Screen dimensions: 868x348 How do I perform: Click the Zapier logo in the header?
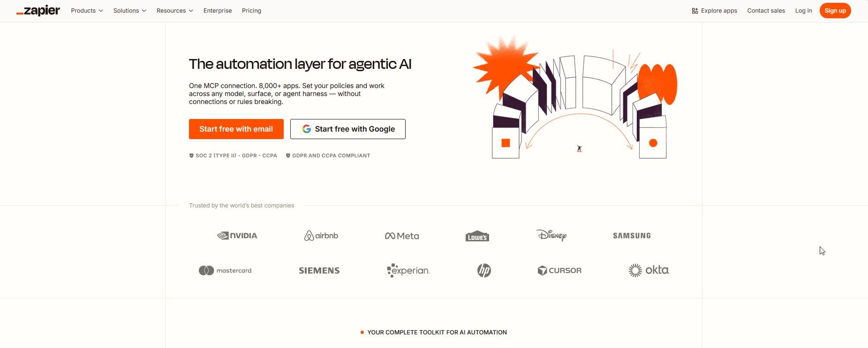(38, 11)
